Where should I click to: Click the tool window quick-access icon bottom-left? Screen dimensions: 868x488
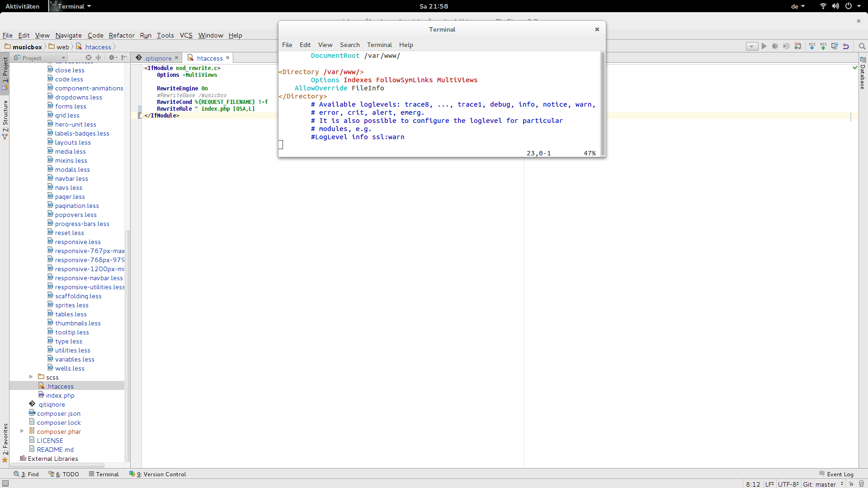(5, 483)
